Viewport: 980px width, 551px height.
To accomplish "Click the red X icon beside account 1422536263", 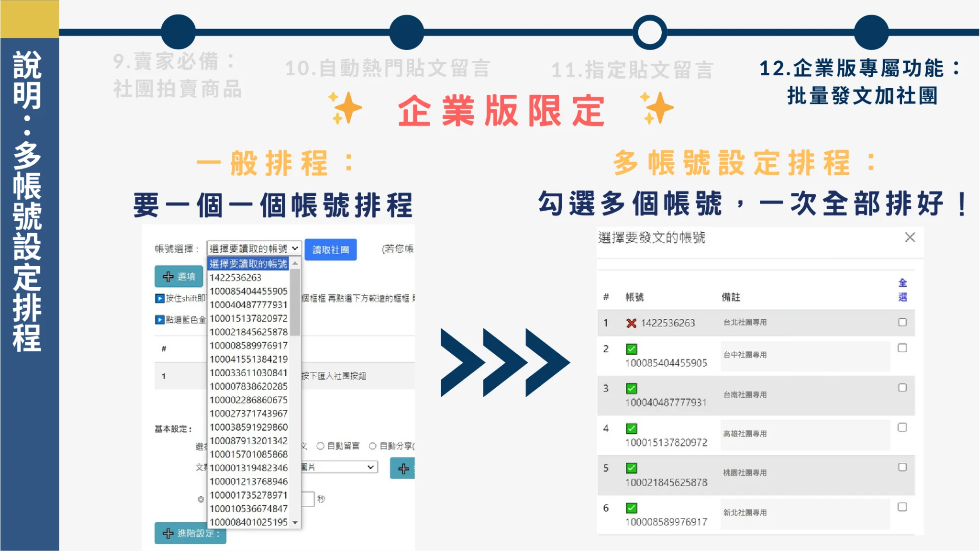I will point(631,323).
